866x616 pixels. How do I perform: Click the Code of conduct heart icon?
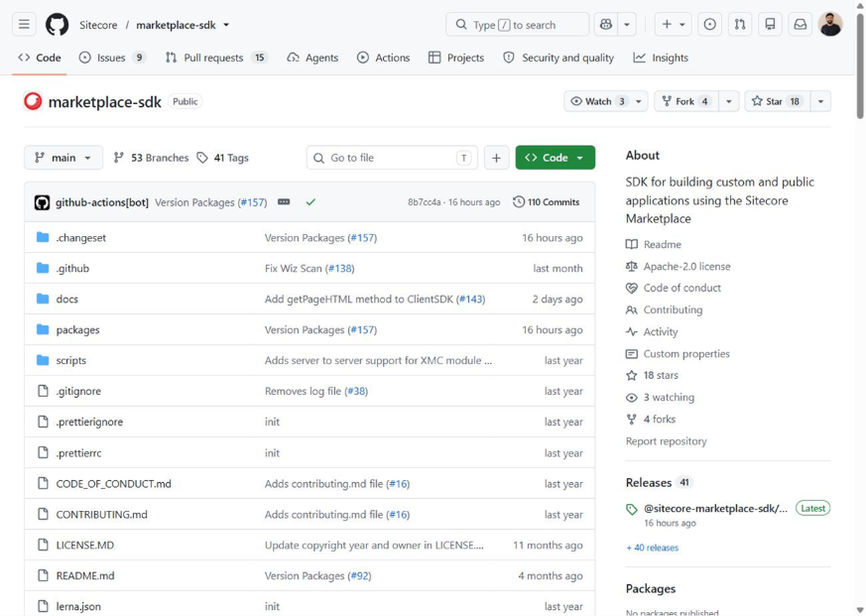[x=631, y=288]
